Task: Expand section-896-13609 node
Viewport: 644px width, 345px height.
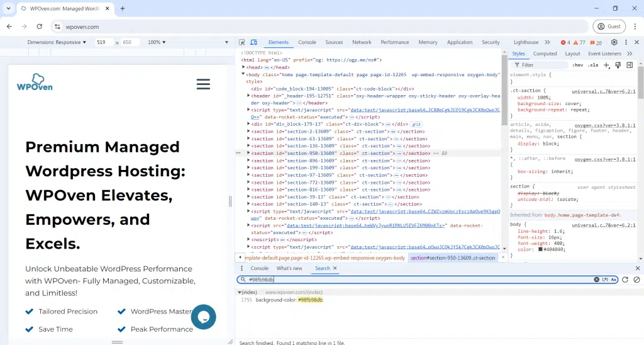Action: [248, 161]
